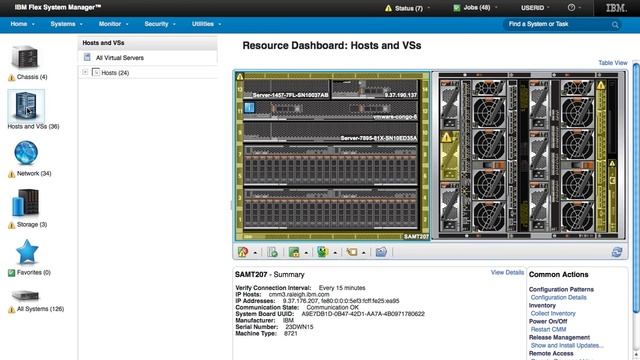Viewport: 640px width, 360px height.
Task: Click Restart CMM link
Action: [548, 329]
